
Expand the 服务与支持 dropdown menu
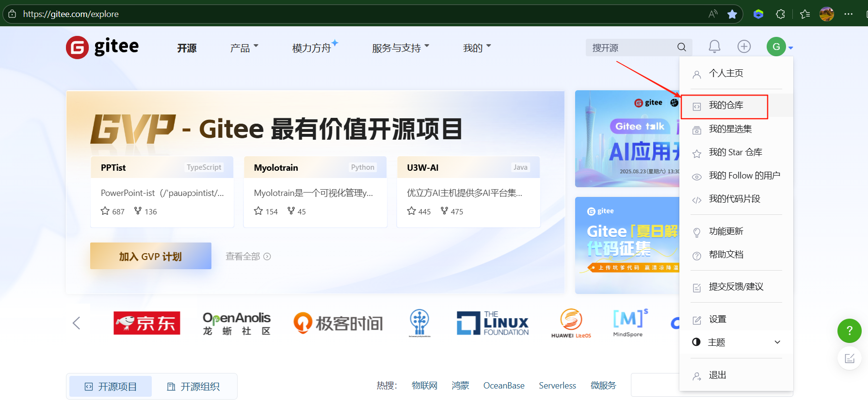[x=401, y=48]
